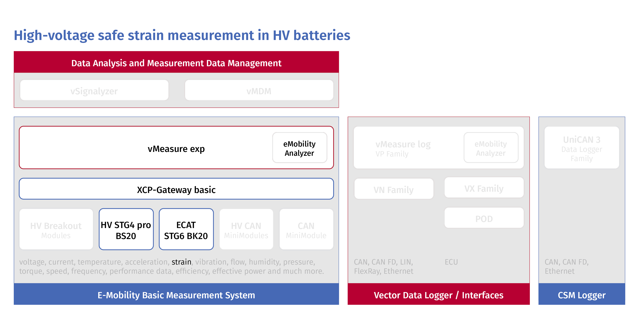Click the vMDM button
This screenshot has height=317, width=644.
click(259, 91)
